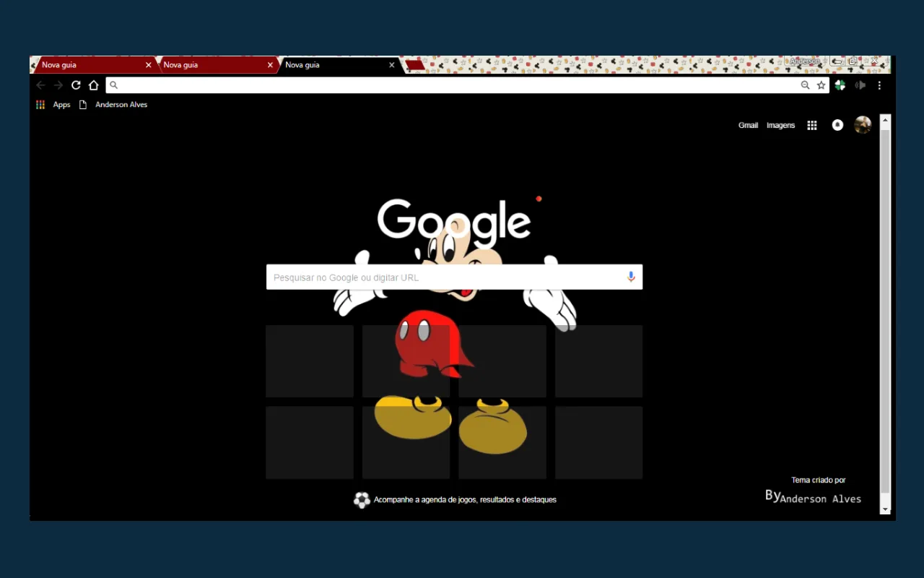Image resolution: width=924 pixels, height=578 pixels.
Task: Go back with the browser back arrow
Action: [41, 85]
